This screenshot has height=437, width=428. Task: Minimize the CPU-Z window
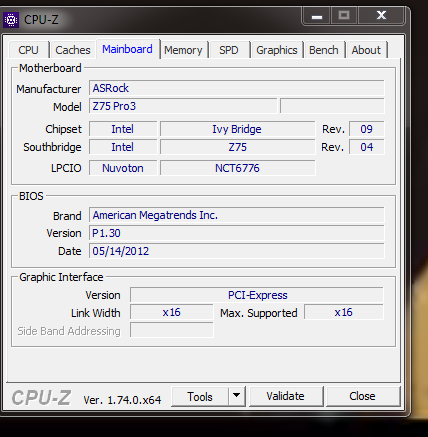click(x=317, y=16)
